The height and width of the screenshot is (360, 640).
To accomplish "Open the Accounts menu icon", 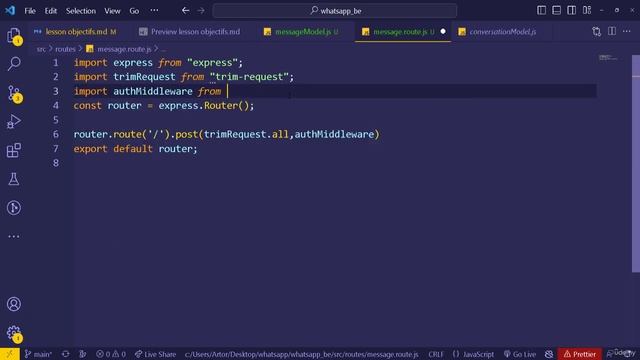I will coord(14,304).
